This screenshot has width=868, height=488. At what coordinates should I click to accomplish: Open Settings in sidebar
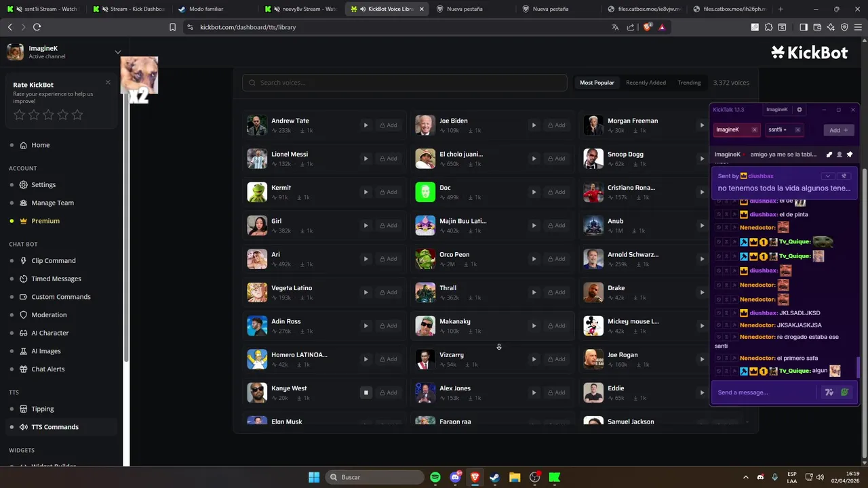coord(43,184)
